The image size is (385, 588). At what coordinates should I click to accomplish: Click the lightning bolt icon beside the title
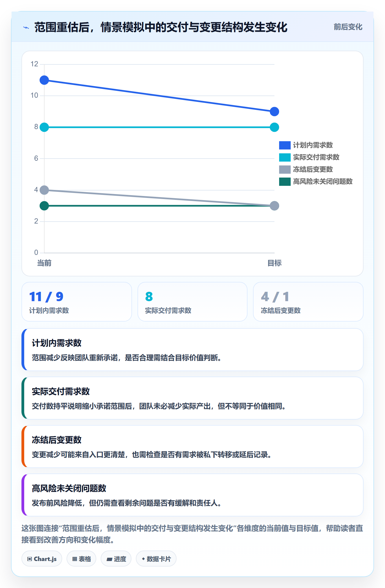tap(26, 28)
